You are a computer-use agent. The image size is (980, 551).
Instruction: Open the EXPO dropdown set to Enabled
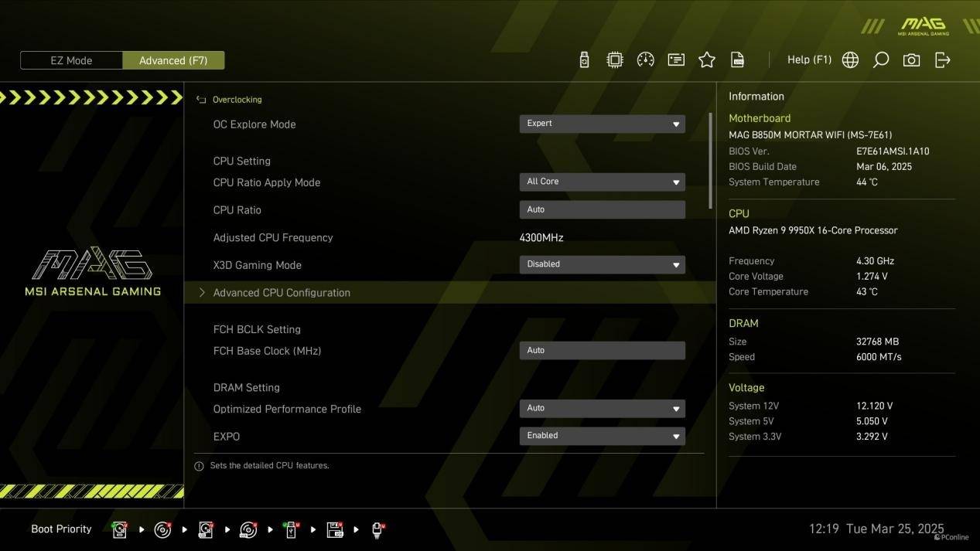(602, 436)
